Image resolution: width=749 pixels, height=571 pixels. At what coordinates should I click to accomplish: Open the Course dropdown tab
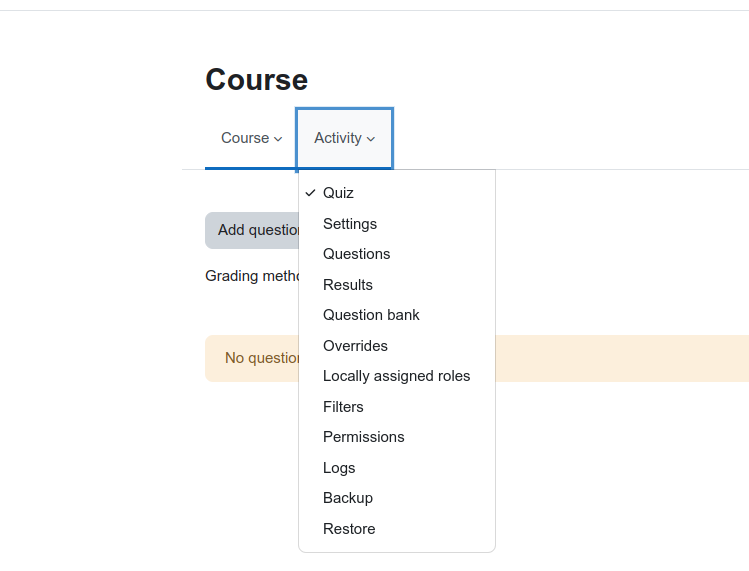click(x=251, y=138)
